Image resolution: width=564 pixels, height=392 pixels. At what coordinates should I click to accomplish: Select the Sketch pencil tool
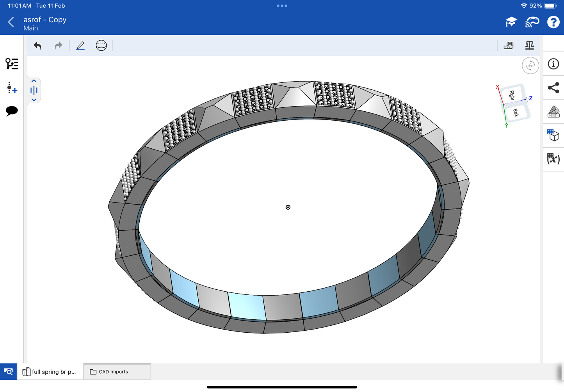click(x=80, y=46)
